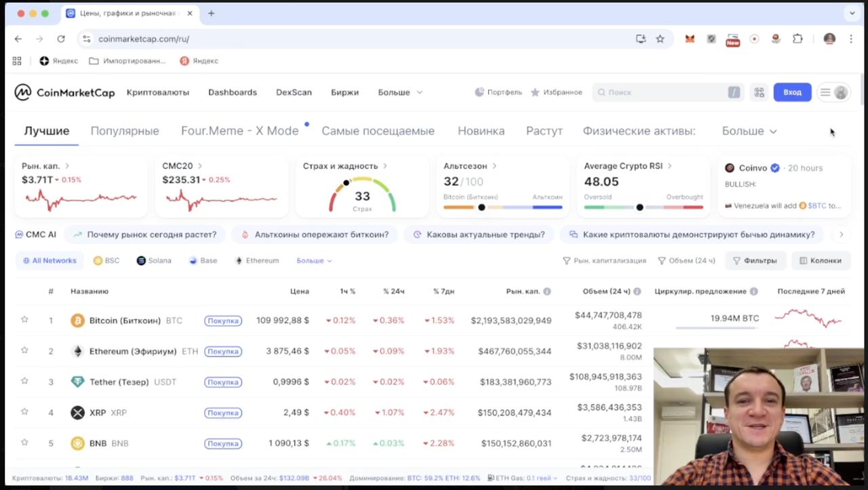
Task: Click the Bitcoin coin icon
Action: point(77,321)
